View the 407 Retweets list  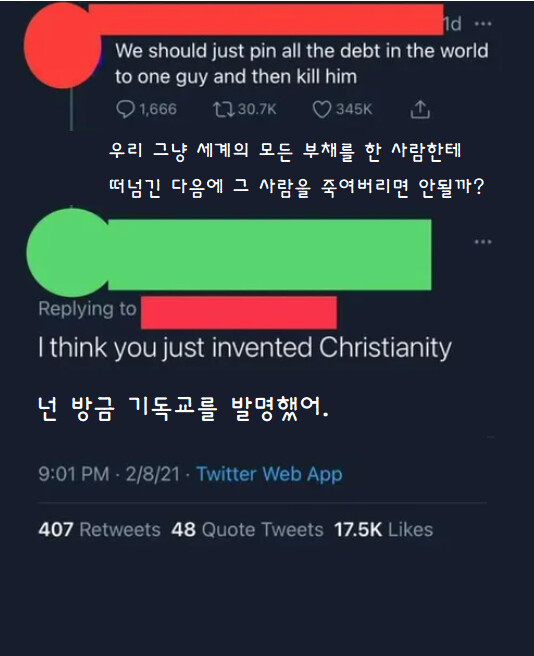point(99,530)
